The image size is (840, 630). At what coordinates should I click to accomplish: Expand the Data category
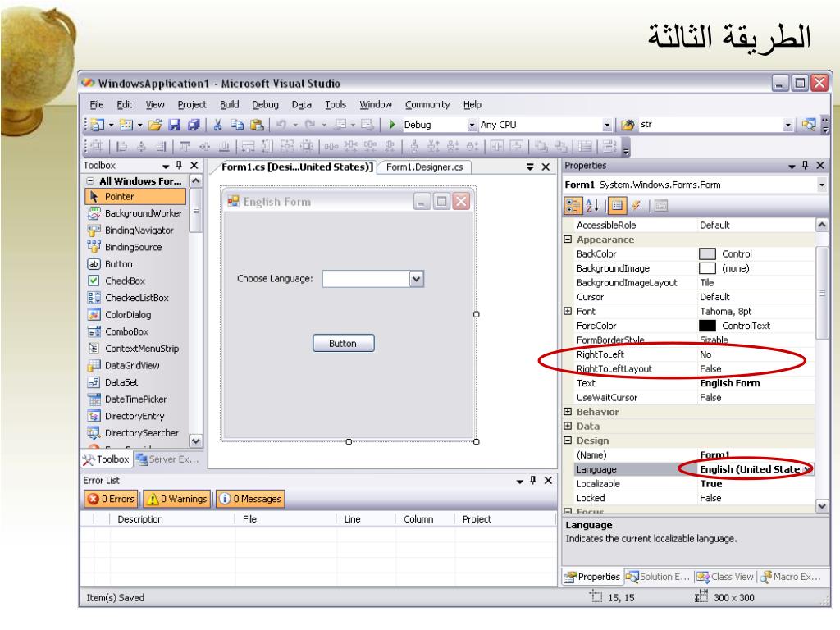coord(568,426)
